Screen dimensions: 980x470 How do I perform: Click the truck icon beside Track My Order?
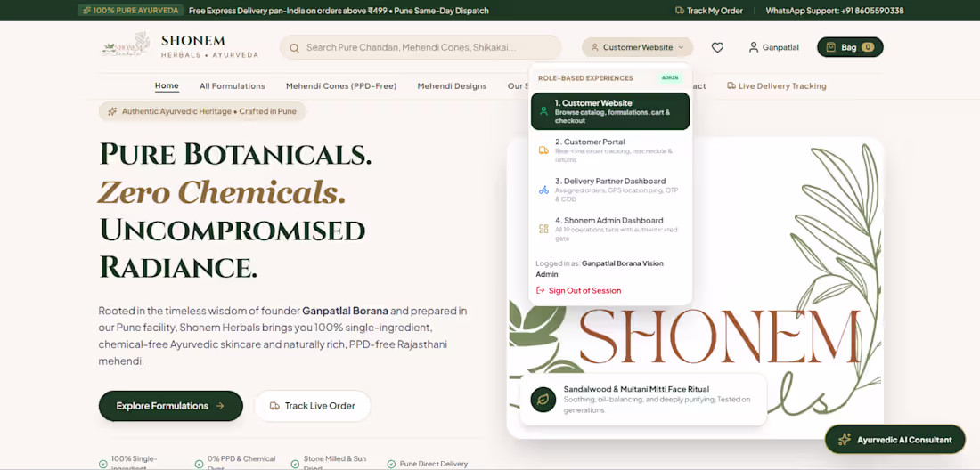pyautogui.click(x=680, y=11)
